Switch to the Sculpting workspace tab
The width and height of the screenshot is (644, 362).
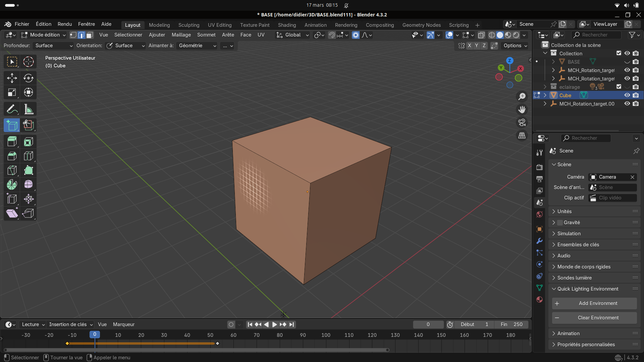tap(189, 25)
